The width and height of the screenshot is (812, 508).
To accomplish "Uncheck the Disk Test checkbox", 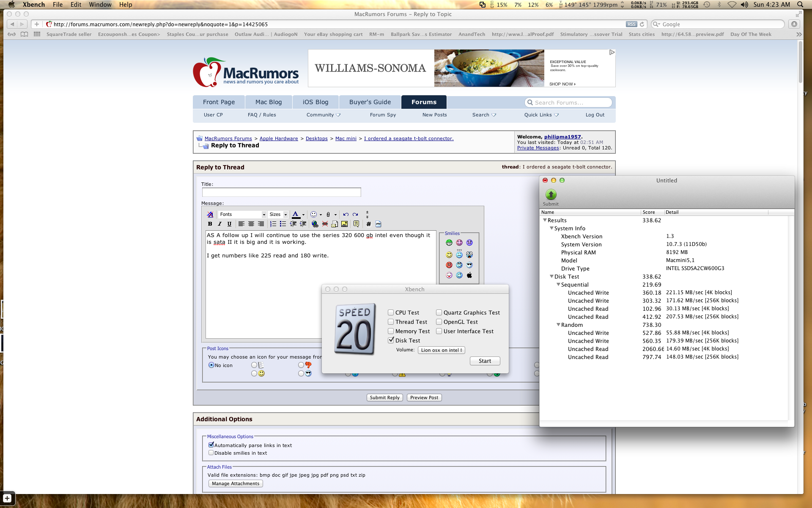I will pyautogui.click(x=391, y=340).
